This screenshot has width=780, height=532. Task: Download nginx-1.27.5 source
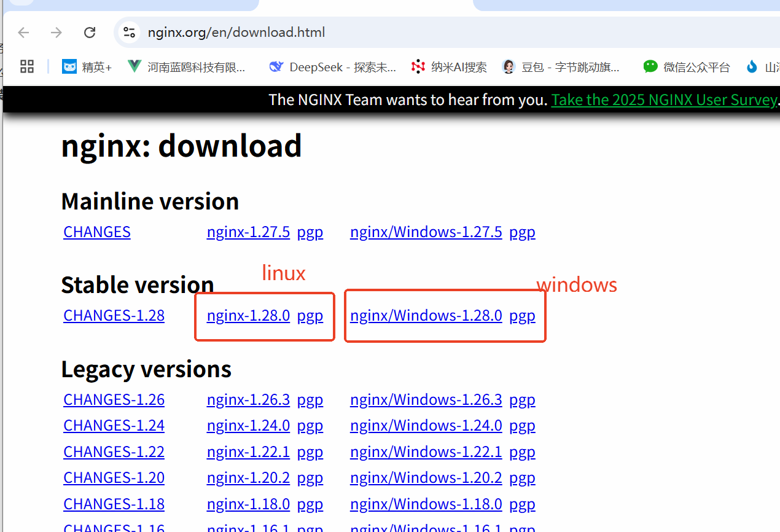click(248, 232)
